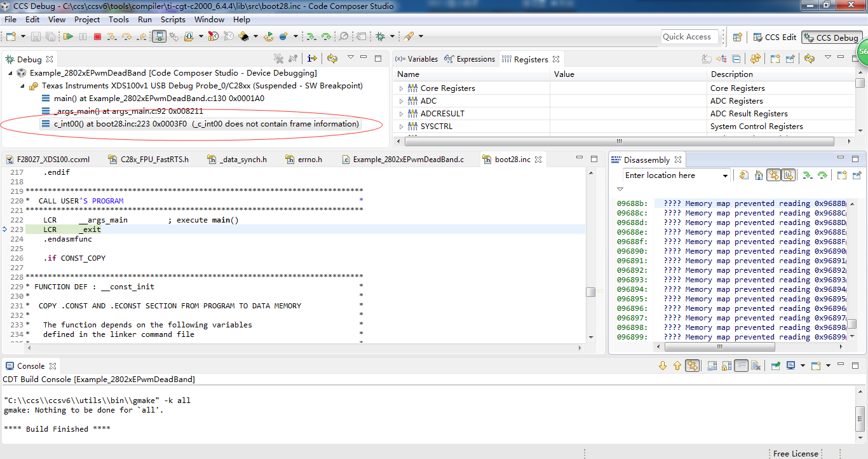Switch to the Example_2802xEPwmDeadBand.c tab
The width and height of the screenshot is (868, 459).
coord(408,160)
